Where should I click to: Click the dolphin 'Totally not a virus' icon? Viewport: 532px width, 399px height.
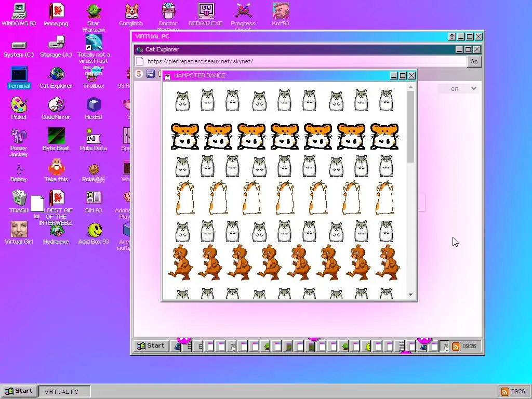pyautogui.click(x=94, y=43)
